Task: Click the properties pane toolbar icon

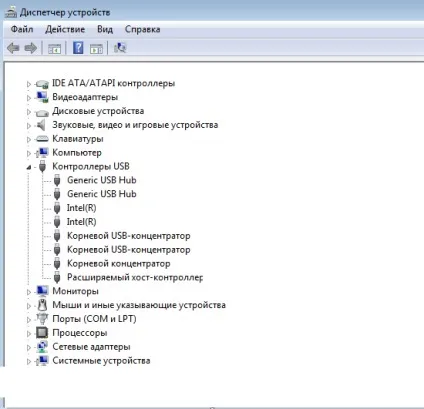Action: (96, 49)
